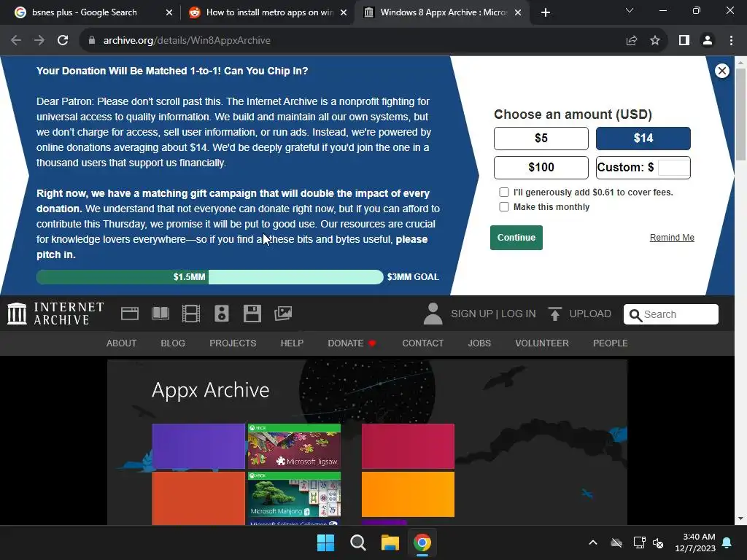This screenshot has height=560, width=747.
Task: Select the $14 donation amount
Action: [643, 139]
